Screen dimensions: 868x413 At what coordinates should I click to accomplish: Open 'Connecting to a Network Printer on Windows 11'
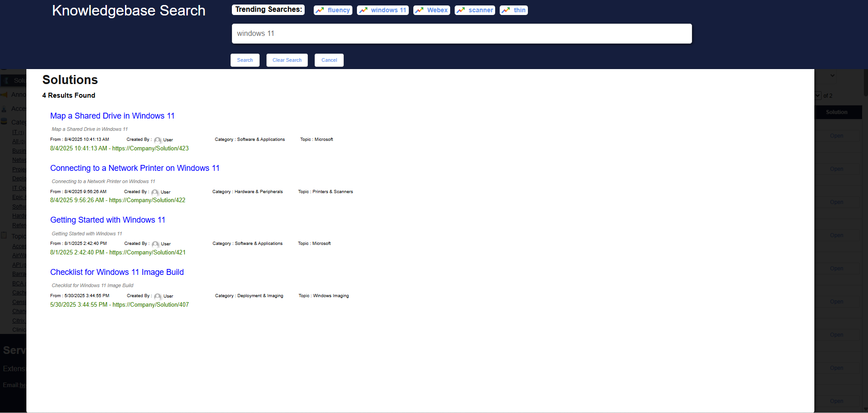[x=135, y=168]
